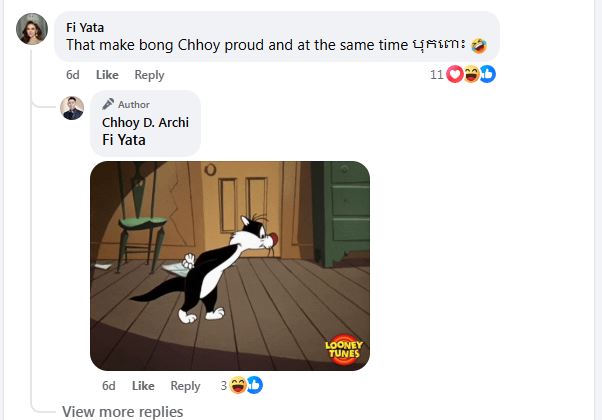Open the Chhoy D. Archi author name link
This screenshot has height=420, width=602.
pyautogui.click(x=146, y=122)
